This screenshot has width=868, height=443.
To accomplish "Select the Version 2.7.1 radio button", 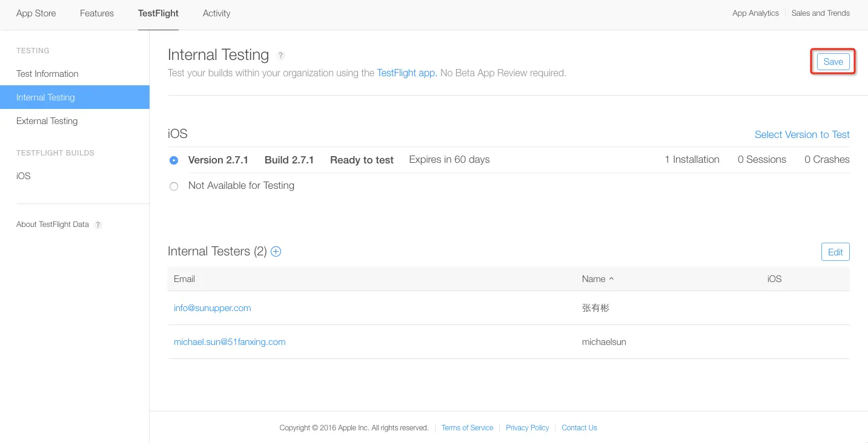I will point(174,160).
